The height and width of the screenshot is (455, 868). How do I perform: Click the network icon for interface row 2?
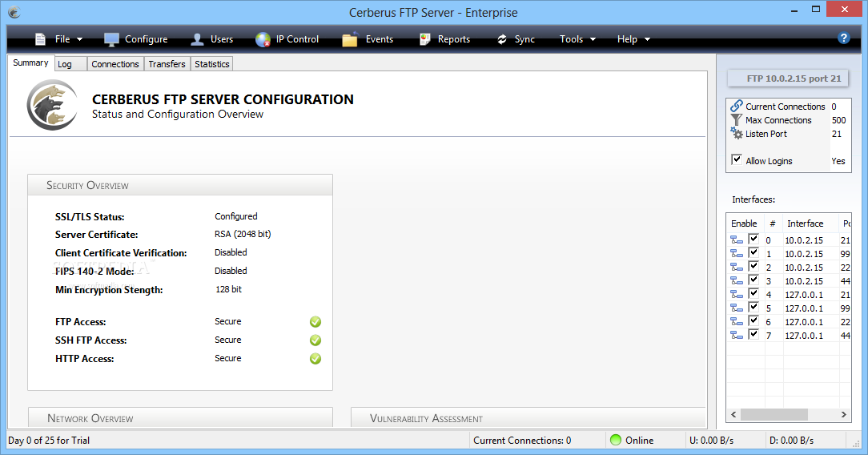[737, 267]
